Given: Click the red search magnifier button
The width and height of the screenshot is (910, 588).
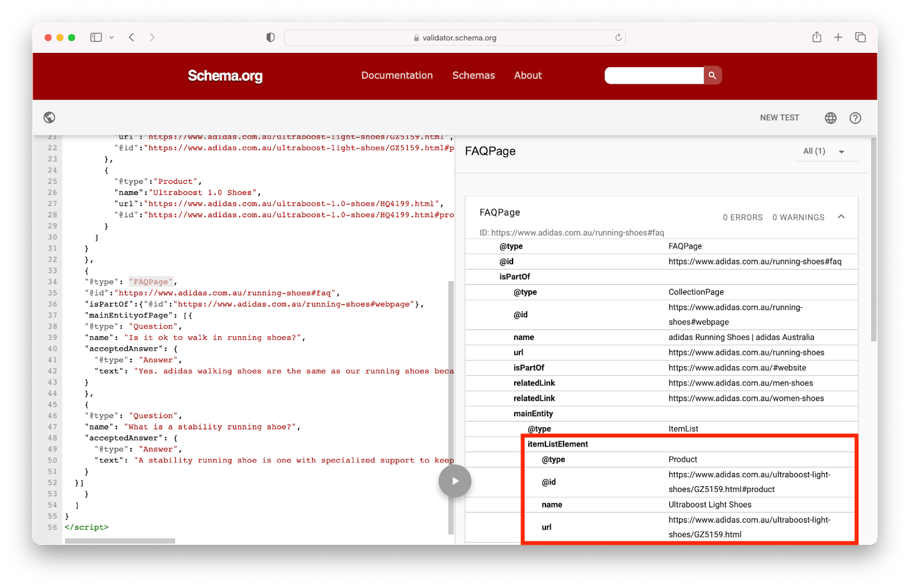Looking at the screenshot, I should coord(713,76).
